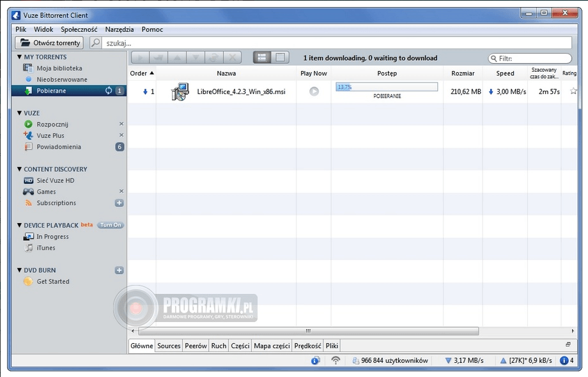Click the upload speed arrow in status bar
Screen dimensions: 588x377
pos(503,360)
